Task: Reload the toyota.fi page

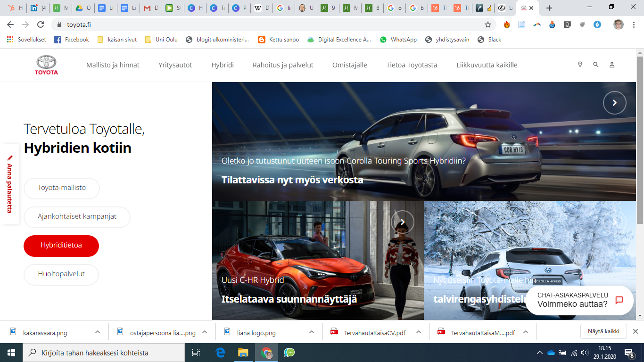Action: [41, 25]
